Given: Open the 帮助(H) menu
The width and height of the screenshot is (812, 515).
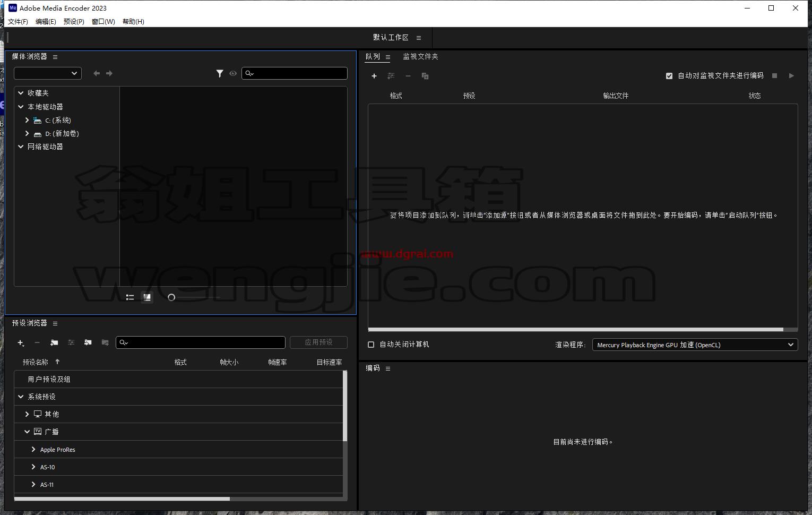Looking at the screenshot, I should coord(133,22).
